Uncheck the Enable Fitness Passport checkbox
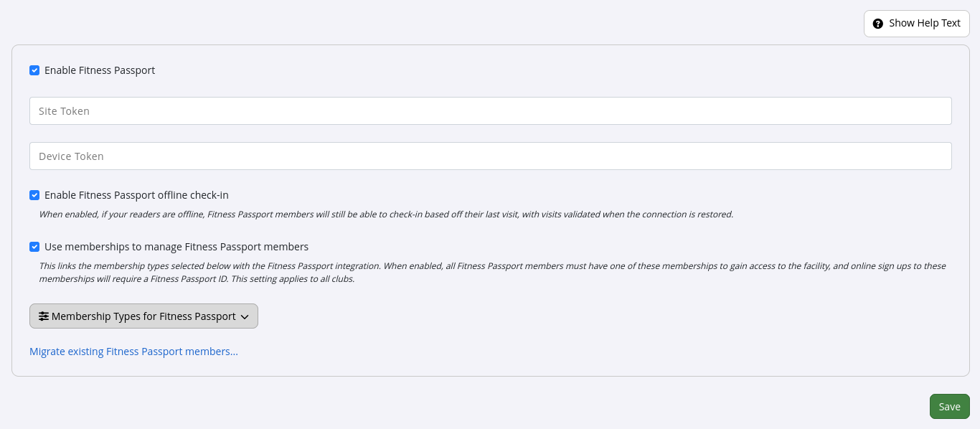 click(34, 70)
